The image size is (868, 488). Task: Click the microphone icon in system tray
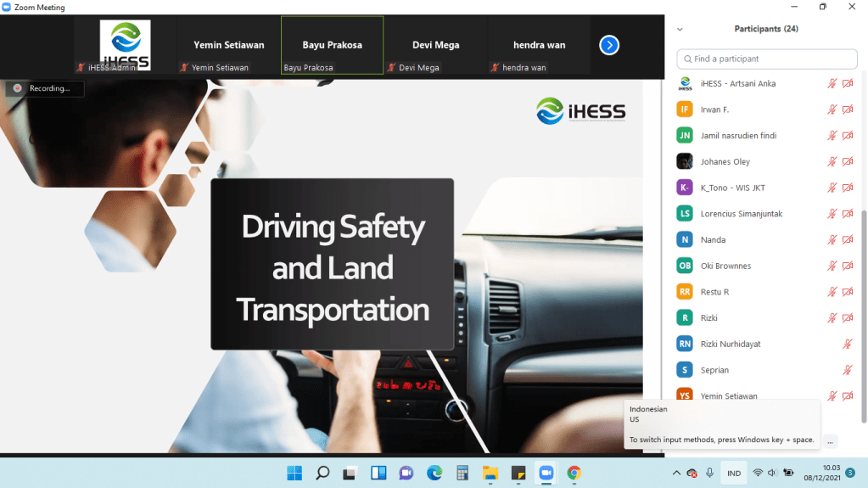[x=709, y=473]
